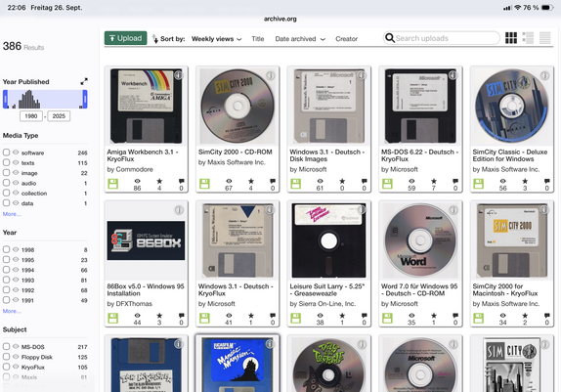
Task: Click favorites star on MS-DOS 6.22 card
Action: [434, 181]
